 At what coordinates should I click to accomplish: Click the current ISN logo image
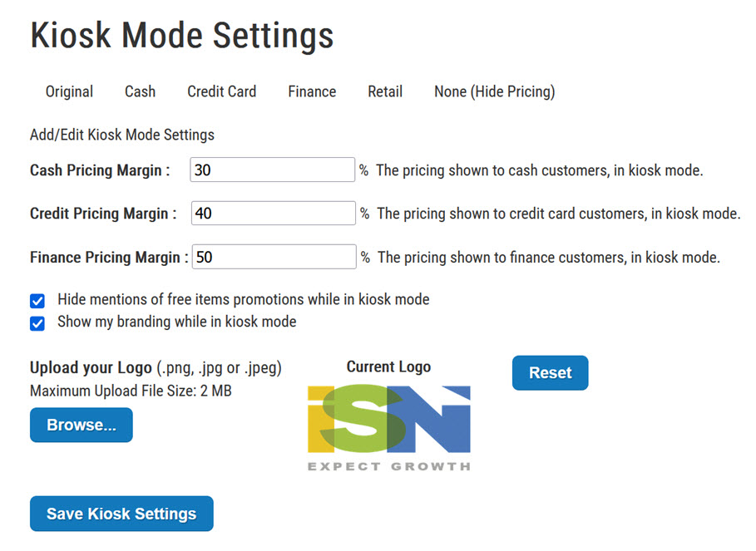tap(388, 427)
